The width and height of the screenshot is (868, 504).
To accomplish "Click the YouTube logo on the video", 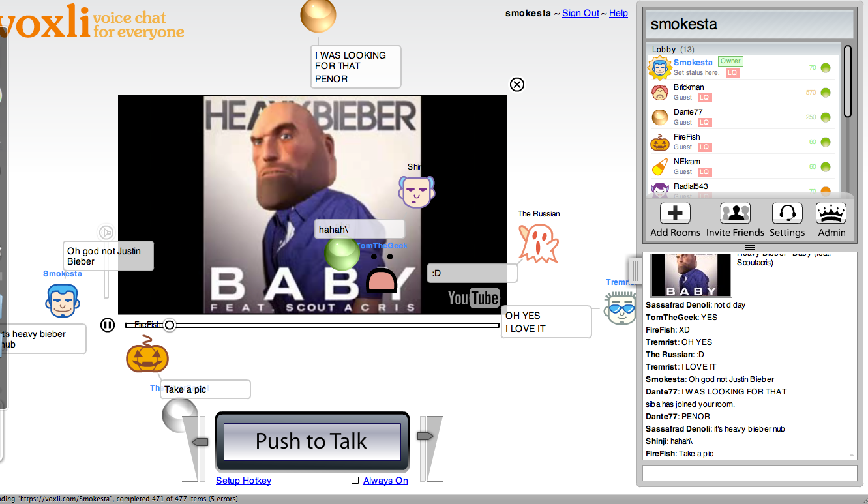I will tap(473, 298).
